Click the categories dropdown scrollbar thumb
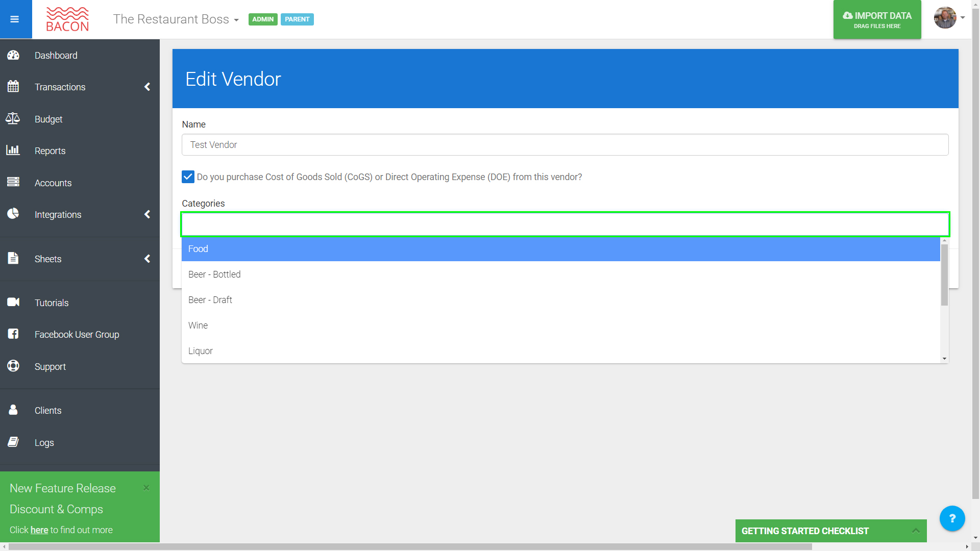 944,274
